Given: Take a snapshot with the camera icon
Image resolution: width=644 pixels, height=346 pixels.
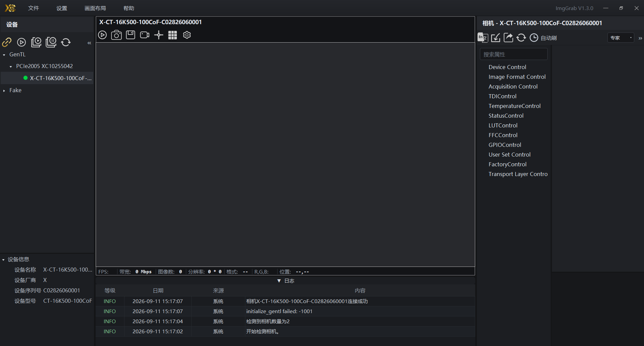Looking at the screenshot, I should (x=116, y=35).
